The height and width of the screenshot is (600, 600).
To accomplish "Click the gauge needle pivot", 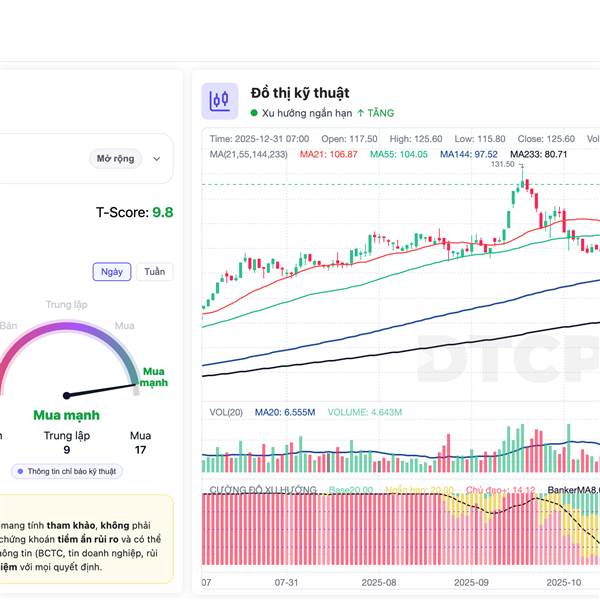I will (x=66, y=396).
